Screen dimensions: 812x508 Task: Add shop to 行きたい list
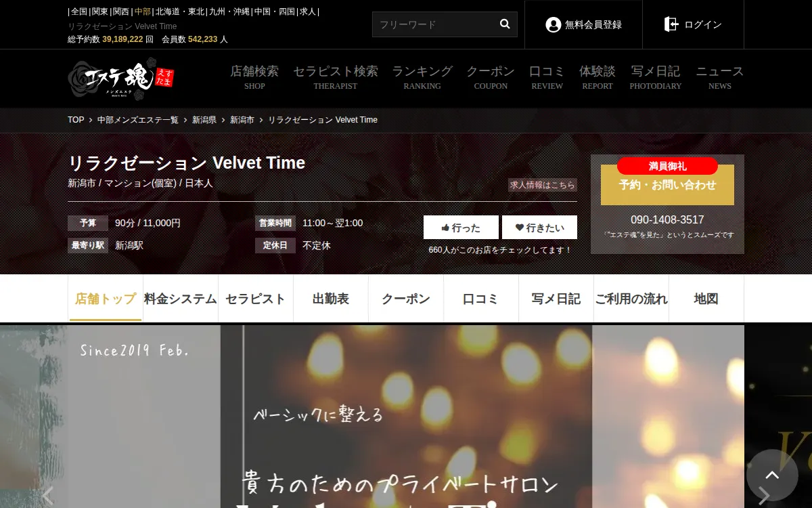[x=539, y=228]
